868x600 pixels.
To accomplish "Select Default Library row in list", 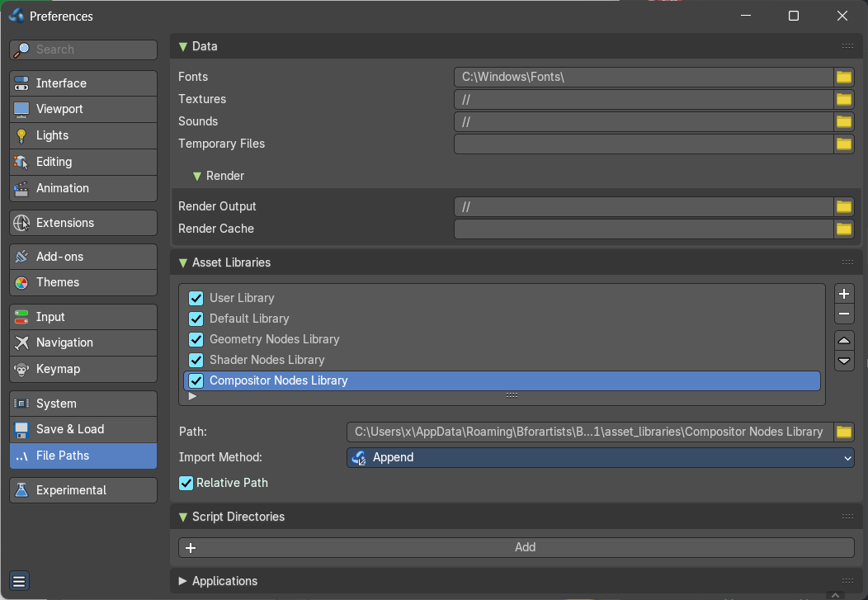I will point(502,319).
